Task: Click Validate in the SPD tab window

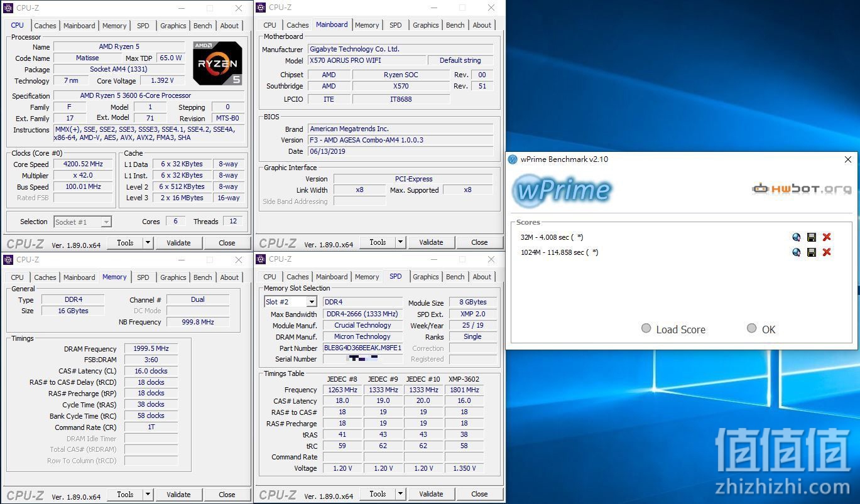Action: point(431,494)
